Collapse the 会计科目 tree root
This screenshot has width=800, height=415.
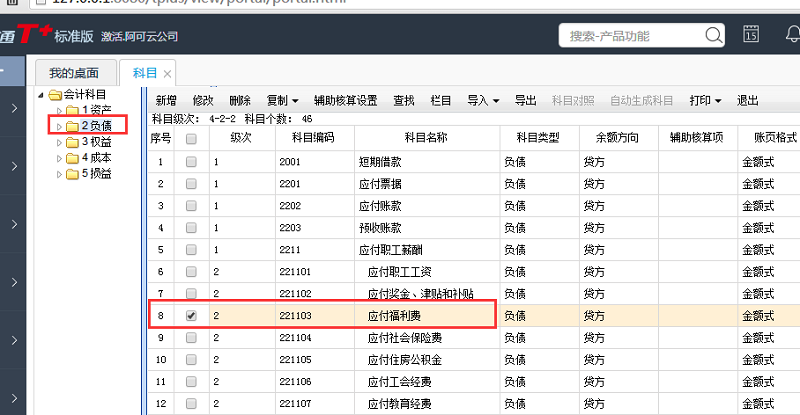(41, 95)
